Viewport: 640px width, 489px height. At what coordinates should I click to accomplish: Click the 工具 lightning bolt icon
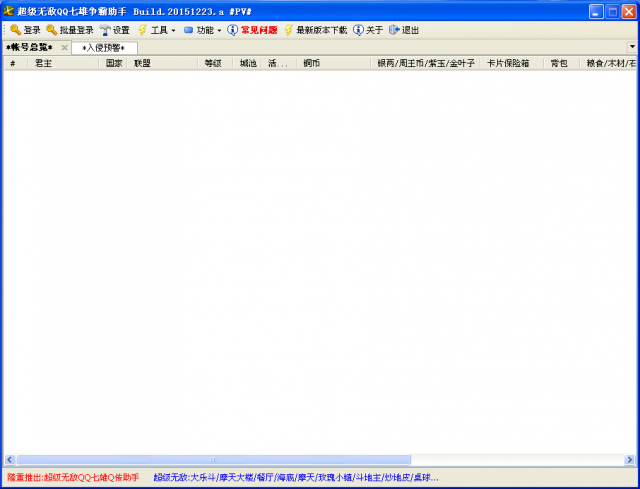143,30
